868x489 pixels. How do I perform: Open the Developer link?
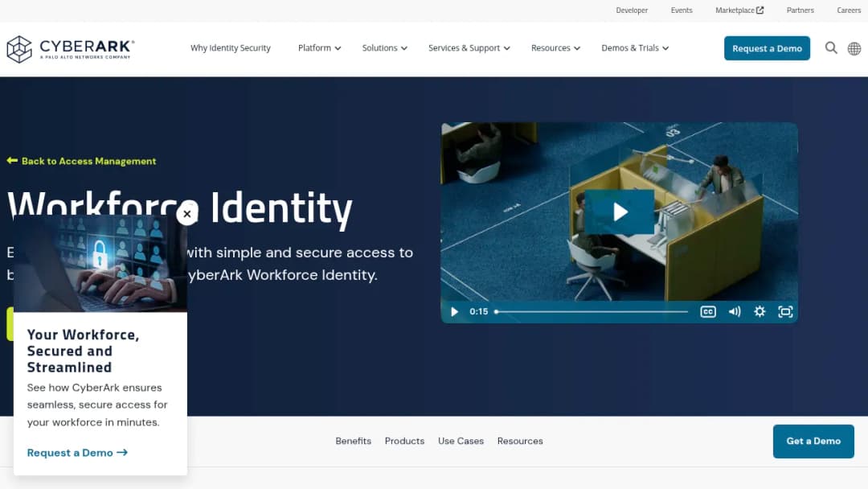pos(632,10)
